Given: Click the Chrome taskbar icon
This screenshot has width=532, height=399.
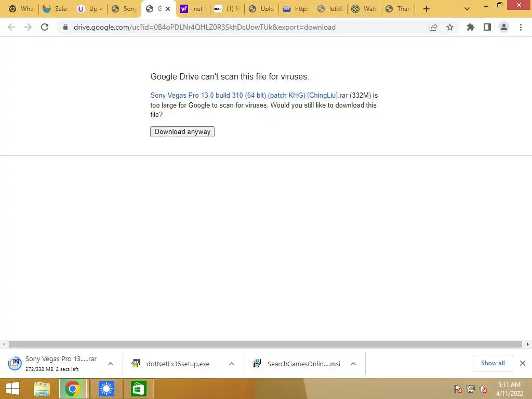Looking at the screenshot, I should (x=73, y=389).
